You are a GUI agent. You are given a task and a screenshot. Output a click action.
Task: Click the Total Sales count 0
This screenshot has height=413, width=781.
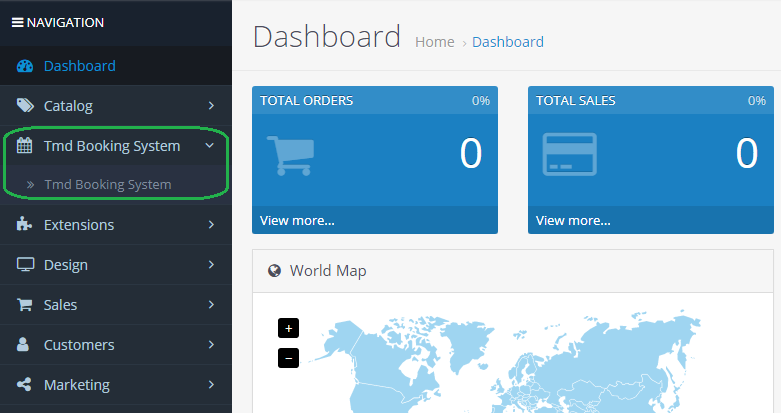click(747, 153)
